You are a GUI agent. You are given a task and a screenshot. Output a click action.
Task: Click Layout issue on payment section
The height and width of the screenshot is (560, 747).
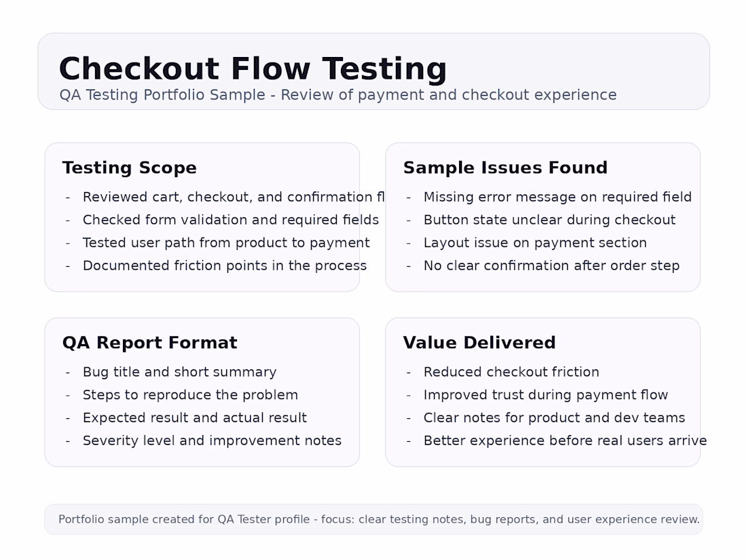535,243
